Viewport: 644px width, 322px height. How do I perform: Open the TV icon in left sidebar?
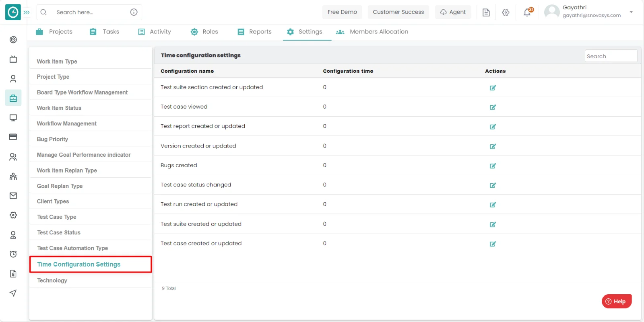(13, 59)
